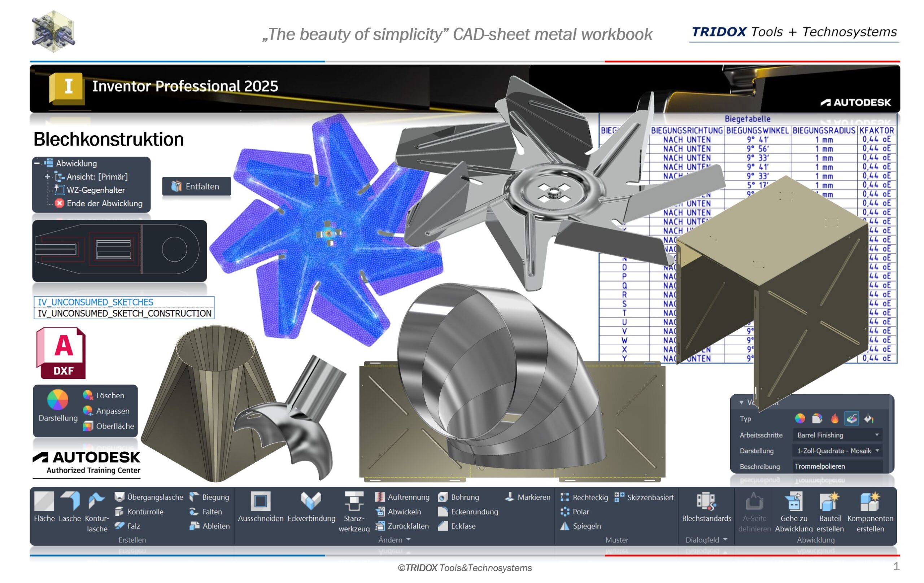Select the Ausschneiden tool
This screenshot has width=924, height=583.
(x=261, y=506)
